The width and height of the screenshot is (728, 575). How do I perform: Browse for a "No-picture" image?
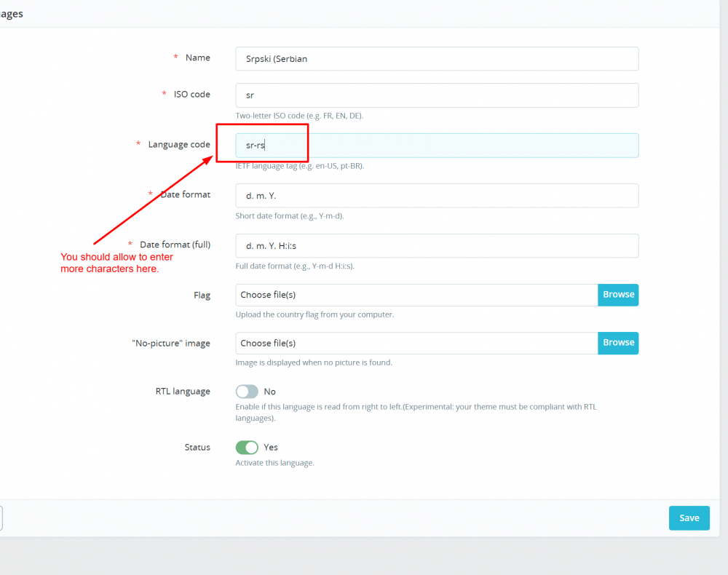click(617, 343)
